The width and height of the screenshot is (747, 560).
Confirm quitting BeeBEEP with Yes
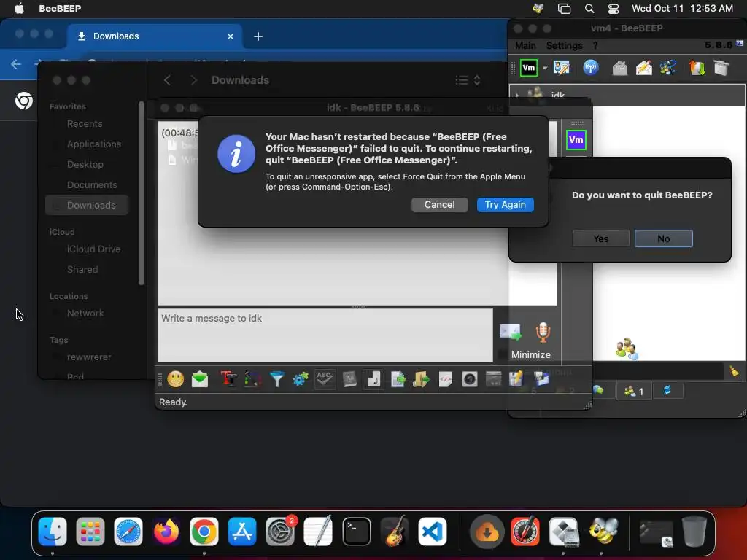(601, 238)
